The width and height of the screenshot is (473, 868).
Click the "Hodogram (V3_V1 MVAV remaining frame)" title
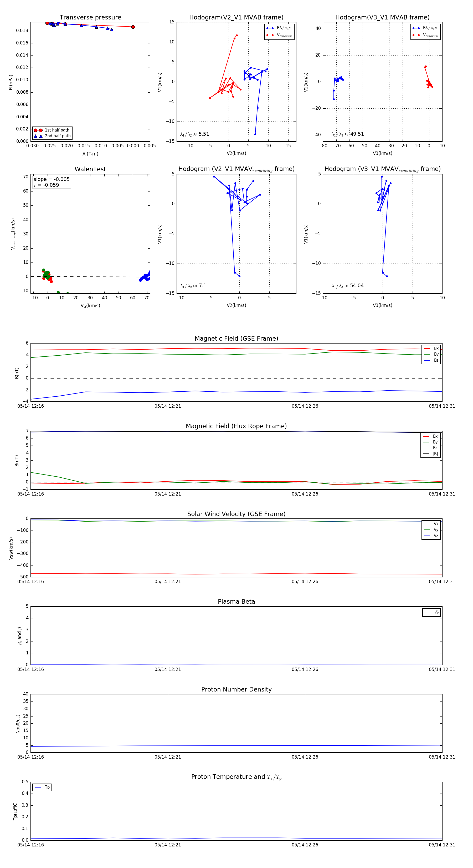[382, 169]
